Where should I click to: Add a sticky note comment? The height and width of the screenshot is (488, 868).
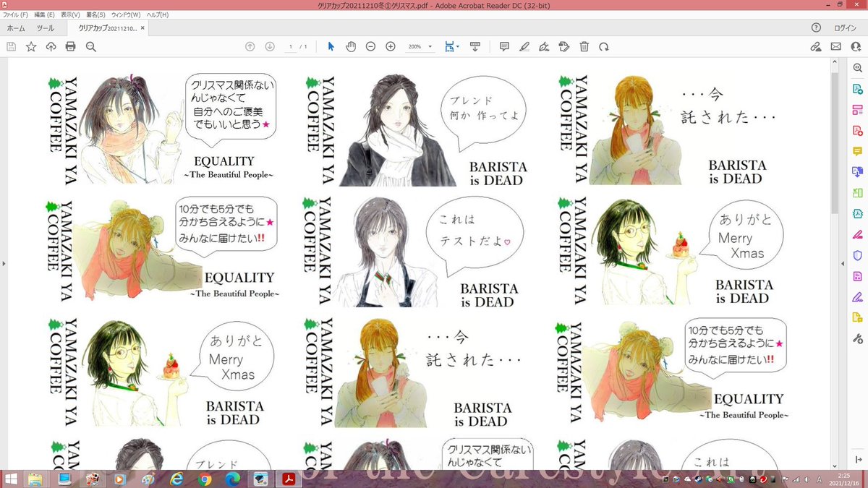[504, 46]
